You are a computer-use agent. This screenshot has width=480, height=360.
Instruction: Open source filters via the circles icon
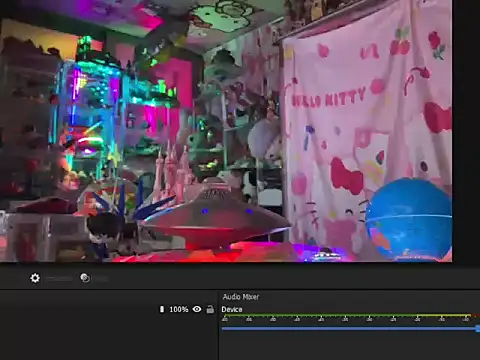85,278
